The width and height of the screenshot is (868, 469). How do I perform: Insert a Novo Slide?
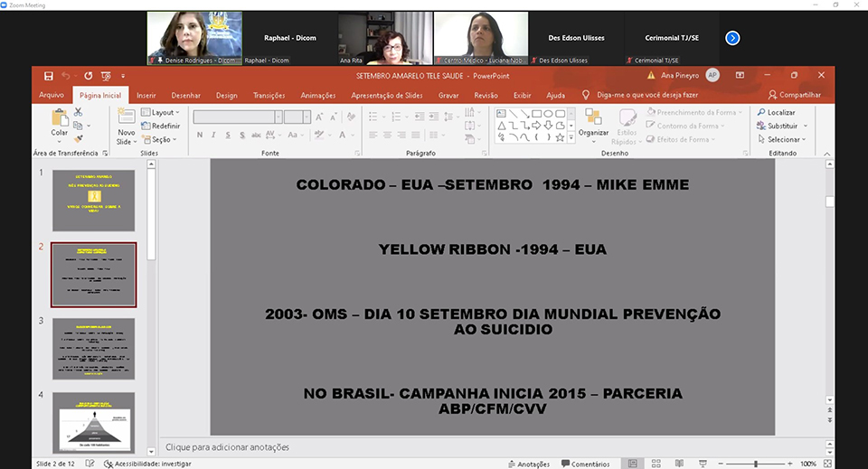pyautogui.click(x=126, y=120)
